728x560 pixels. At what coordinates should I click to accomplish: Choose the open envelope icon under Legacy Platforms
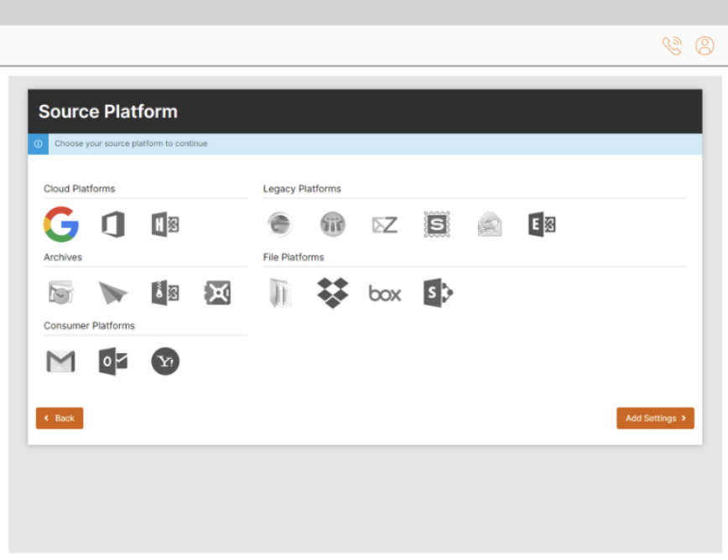(x=489, y=225)
